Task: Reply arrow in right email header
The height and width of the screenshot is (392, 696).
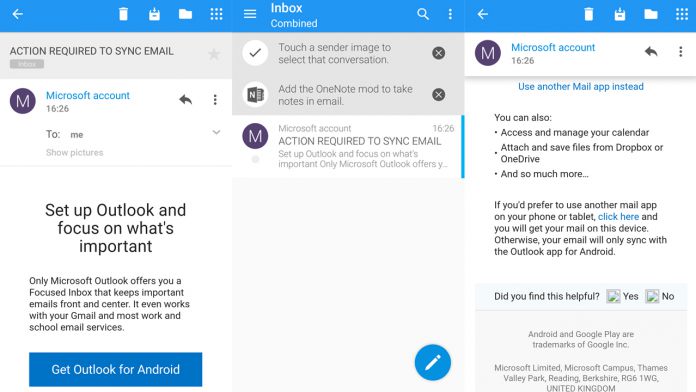Action: coord(651,51)
